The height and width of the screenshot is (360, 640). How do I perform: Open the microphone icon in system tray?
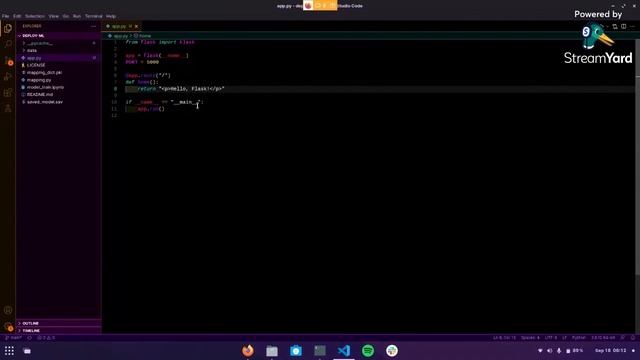coord(559,351)
